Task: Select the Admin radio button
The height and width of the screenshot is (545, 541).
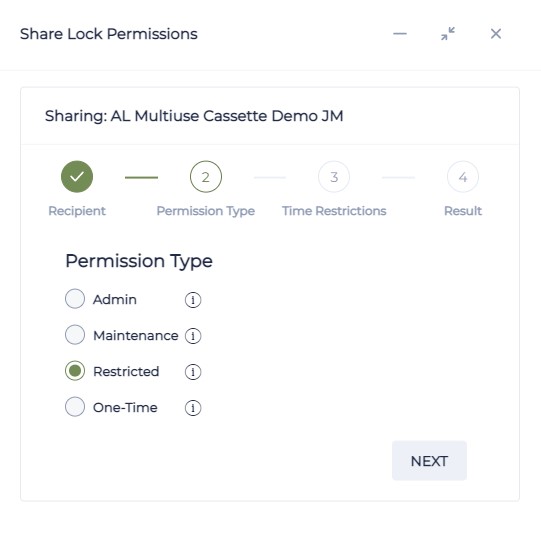Action: tap(75, 299)
